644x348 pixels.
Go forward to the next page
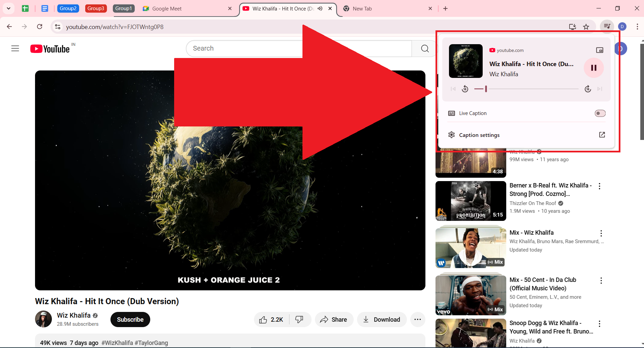point(24,27)
